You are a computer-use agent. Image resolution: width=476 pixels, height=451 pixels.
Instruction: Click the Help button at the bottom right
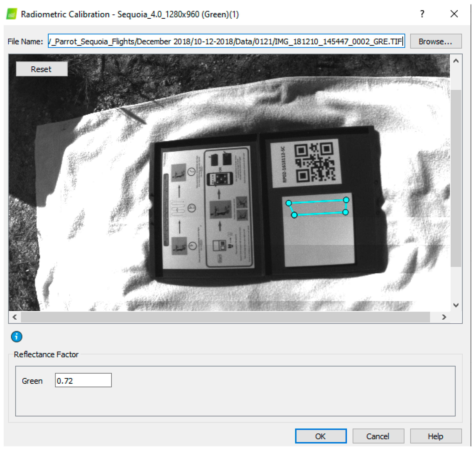(x=436, y=436)
